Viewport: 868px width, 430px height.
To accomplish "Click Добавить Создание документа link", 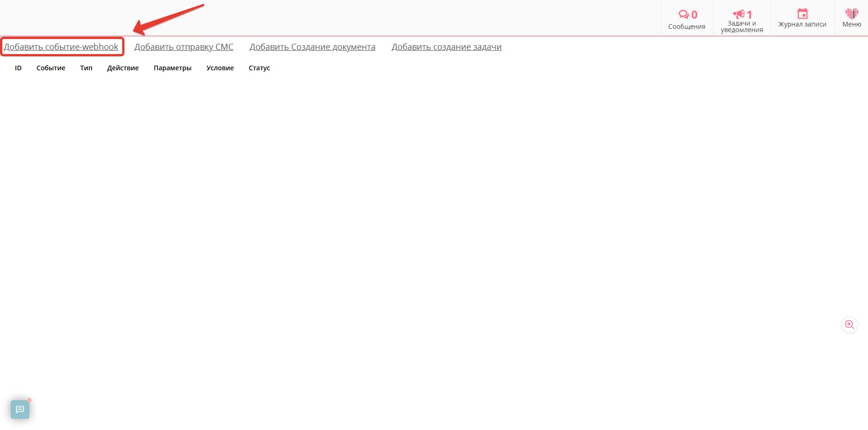I will click(x=312, y=47).
